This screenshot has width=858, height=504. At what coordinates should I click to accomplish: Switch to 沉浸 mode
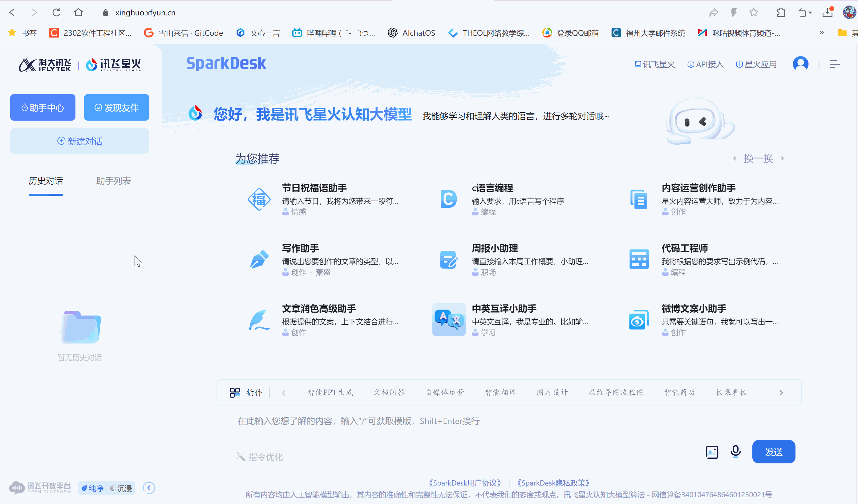point(121,488)
